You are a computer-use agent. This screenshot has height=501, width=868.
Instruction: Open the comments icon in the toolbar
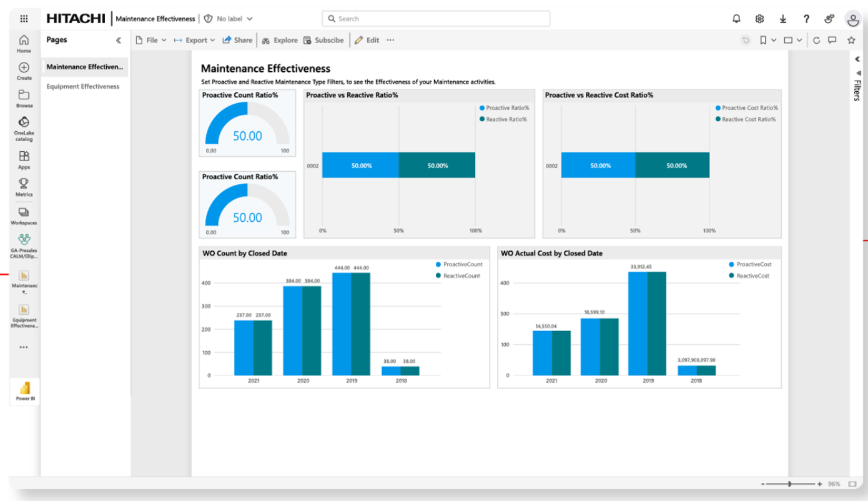(832, 40)
